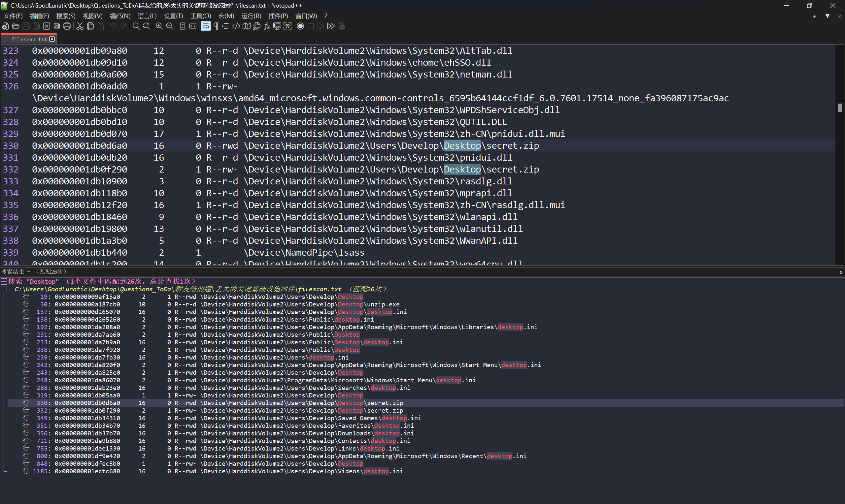Open the tab list dropdown arrow

click(827, 16)
